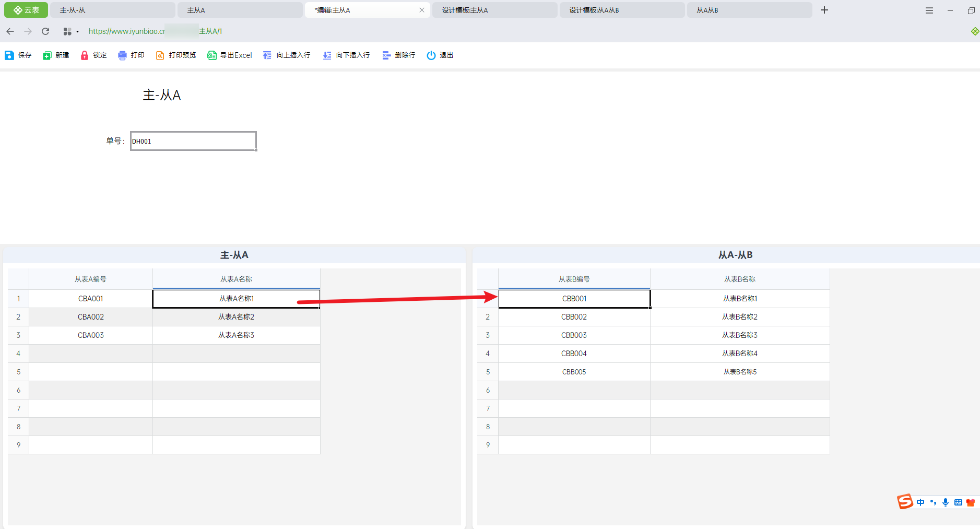This screenshot has width=980, height=529.
Task: Close the 编辑:主从A tab
Action: (x=422, y=10)
